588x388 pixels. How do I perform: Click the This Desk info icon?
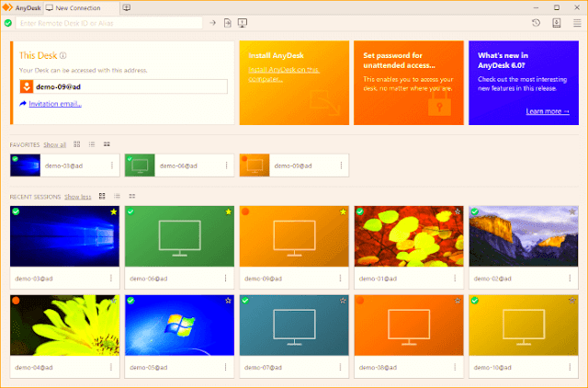click(x=63, y=55)
